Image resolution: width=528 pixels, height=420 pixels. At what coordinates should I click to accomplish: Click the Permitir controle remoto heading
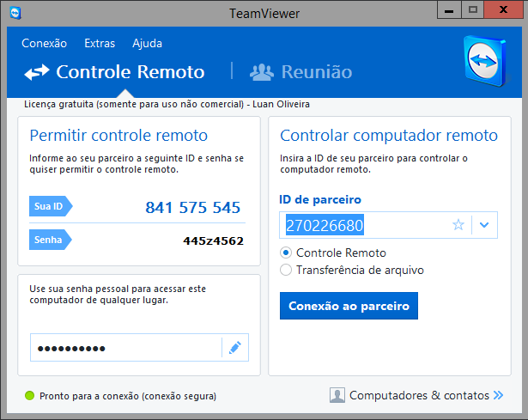pos(118,136)
